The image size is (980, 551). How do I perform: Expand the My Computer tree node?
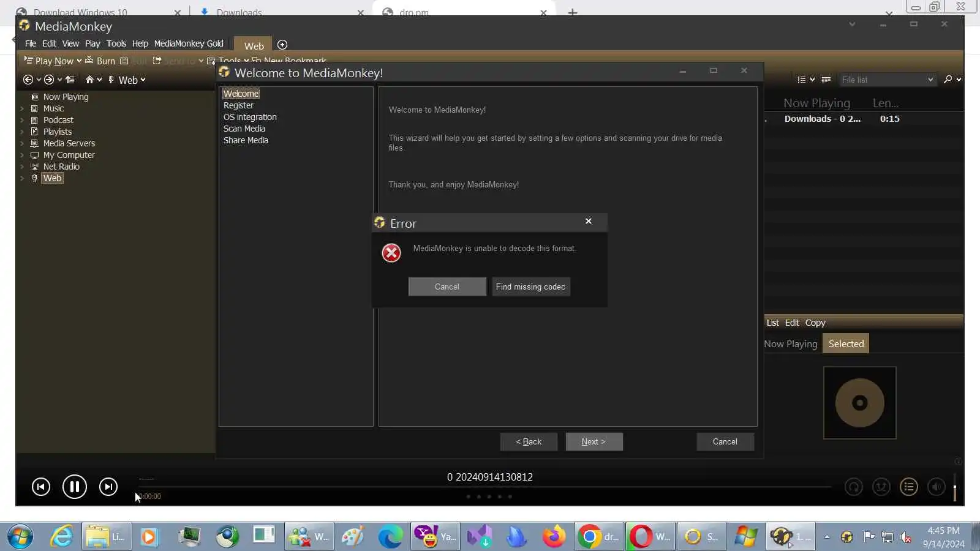click(22, 155)
